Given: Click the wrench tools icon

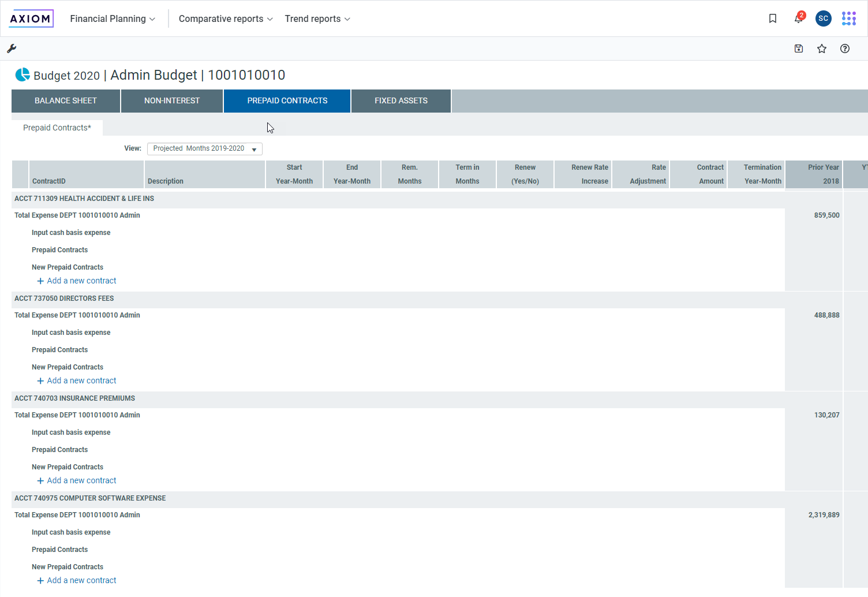Looking at the screenshot, I should [12, 48].
